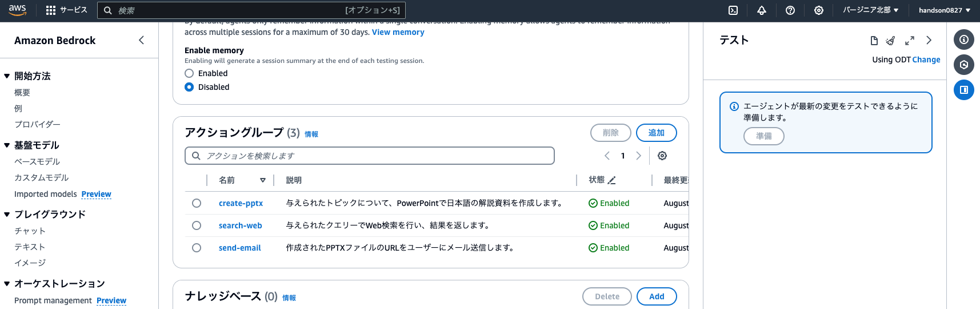Open Prompt management in the sidebar
This screenshot has height=309, width=980.
(x=53, y=300)
